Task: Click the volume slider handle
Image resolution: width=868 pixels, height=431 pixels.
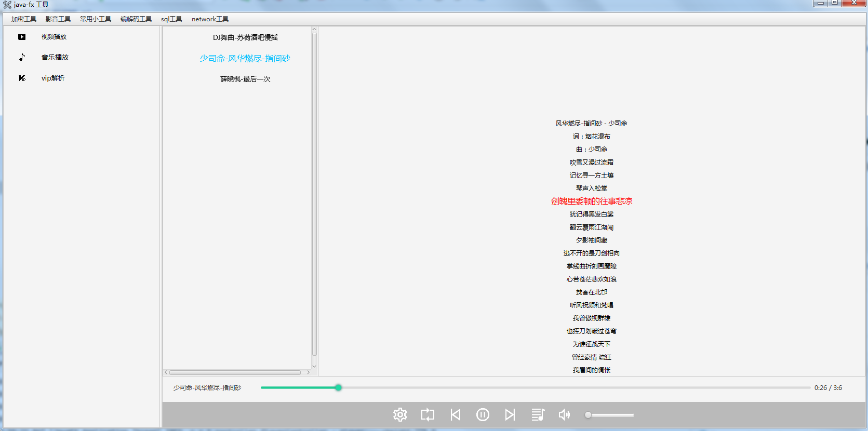Action: [588, 415]
